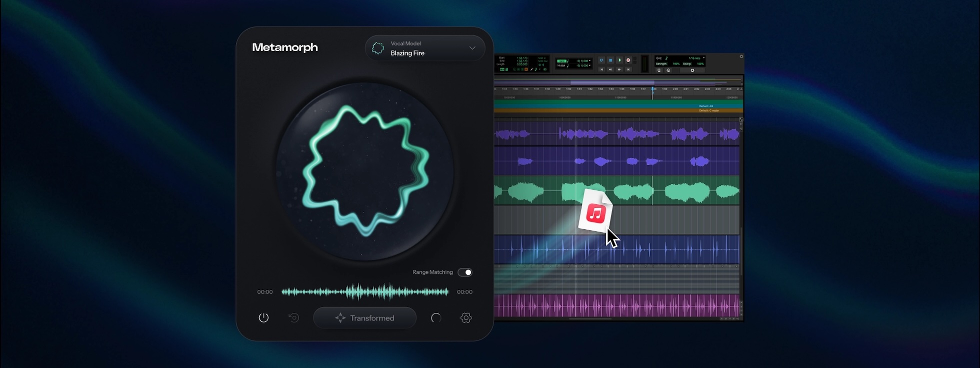This screenshot has height=368, width=980.
Task: Click the Transformed button
Action: 364,318
